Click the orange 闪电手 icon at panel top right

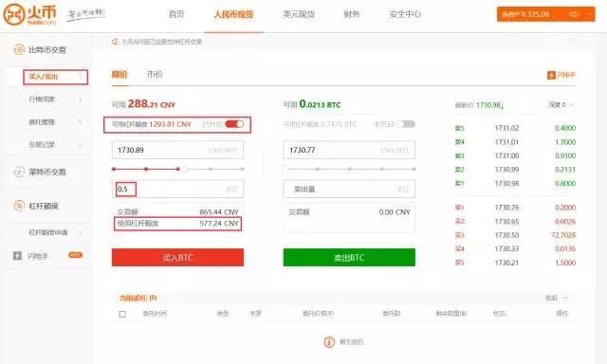[551, 75]
